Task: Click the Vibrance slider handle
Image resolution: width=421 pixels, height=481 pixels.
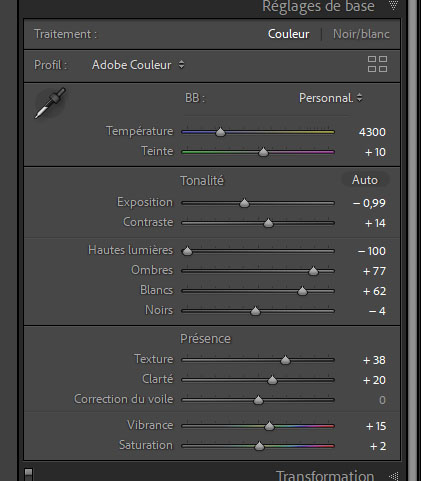Action: [269, 426]
